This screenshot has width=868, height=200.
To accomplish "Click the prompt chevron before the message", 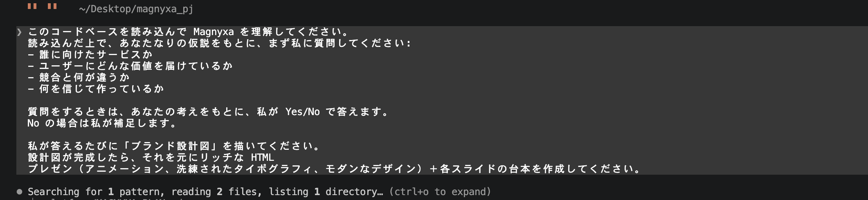I will (19, 32).
